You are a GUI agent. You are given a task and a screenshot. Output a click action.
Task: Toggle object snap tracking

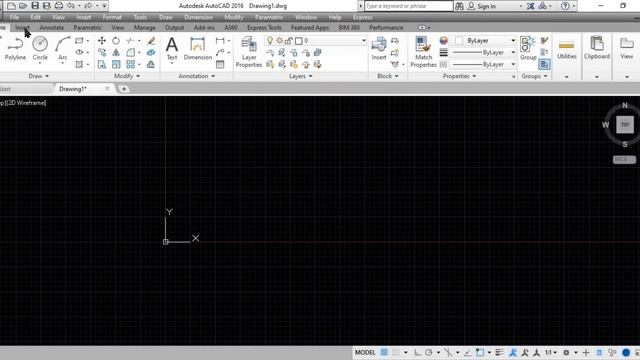pos(468,353)
